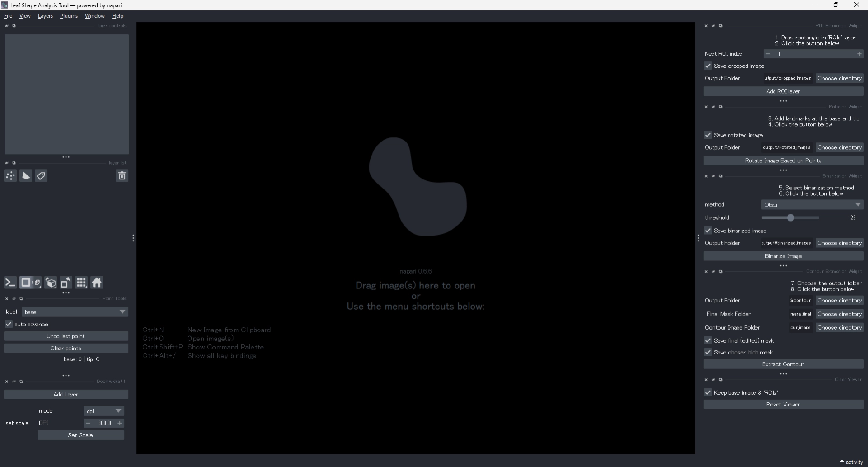The width and height of the screenshot is (868, 467).
Task: Reset view with home icon
Action: pos(97,283)
